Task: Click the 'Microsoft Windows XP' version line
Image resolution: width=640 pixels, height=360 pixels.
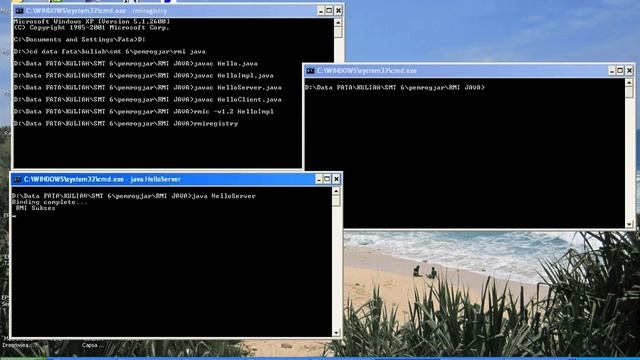Action: click(91, 21)
